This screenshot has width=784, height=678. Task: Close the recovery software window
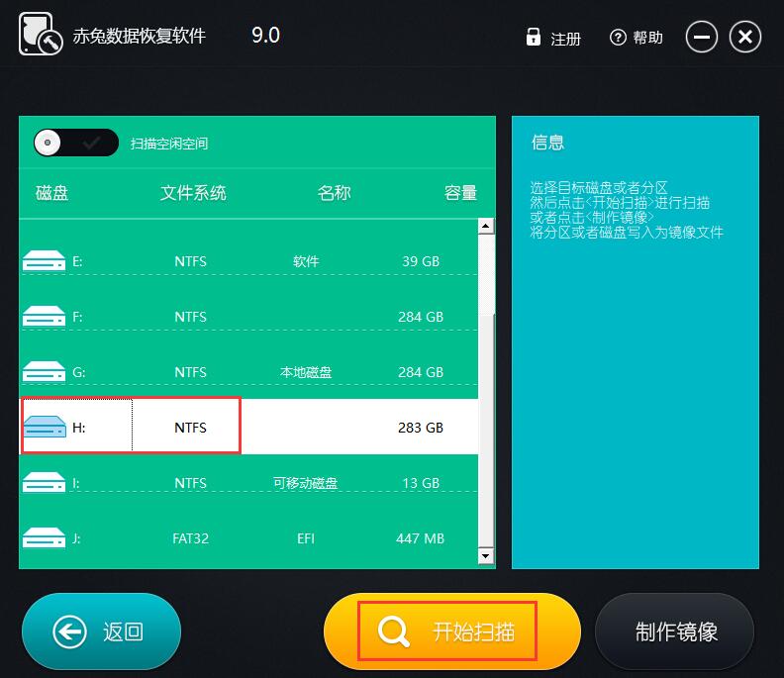click(745, 37)
